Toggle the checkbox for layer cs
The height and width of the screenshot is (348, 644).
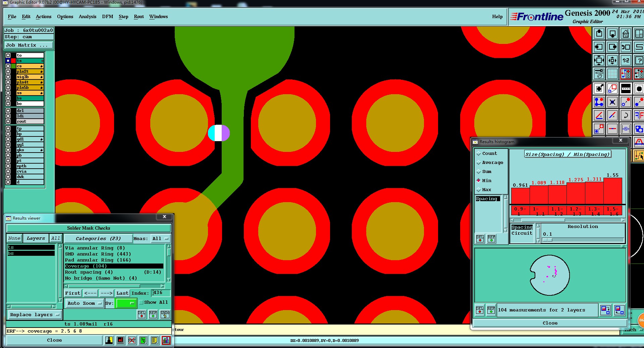point(8,66)
